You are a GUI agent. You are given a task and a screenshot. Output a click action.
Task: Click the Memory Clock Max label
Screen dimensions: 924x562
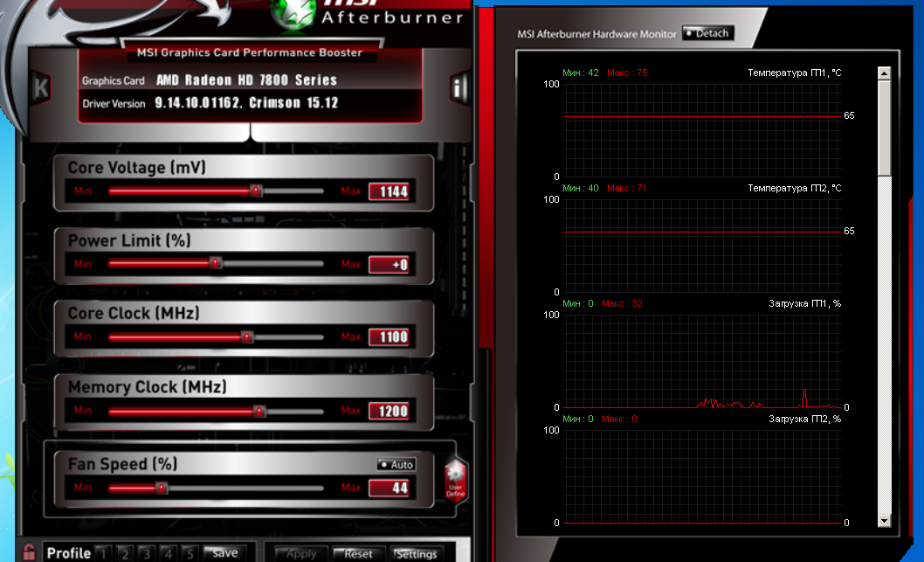350,411
